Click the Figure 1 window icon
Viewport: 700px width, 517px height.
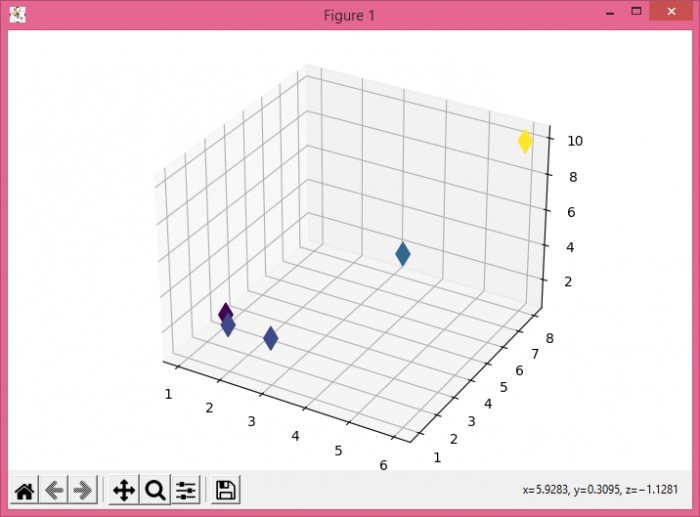click(17, 15)
